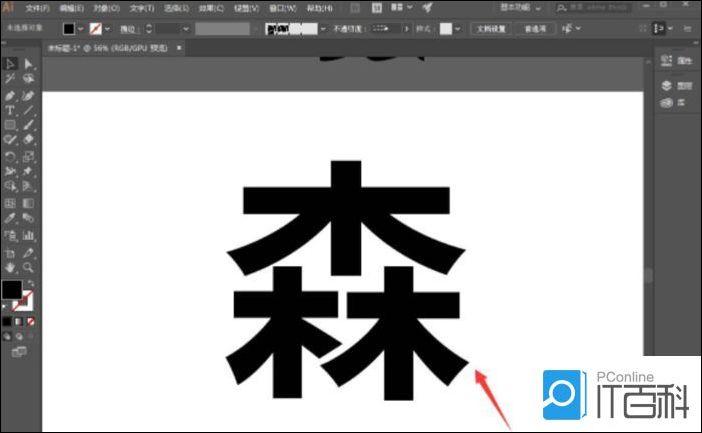Screen dimensions: 702x433
Task: Change screen mode at toolbar bottom
Action: [19, 352]
